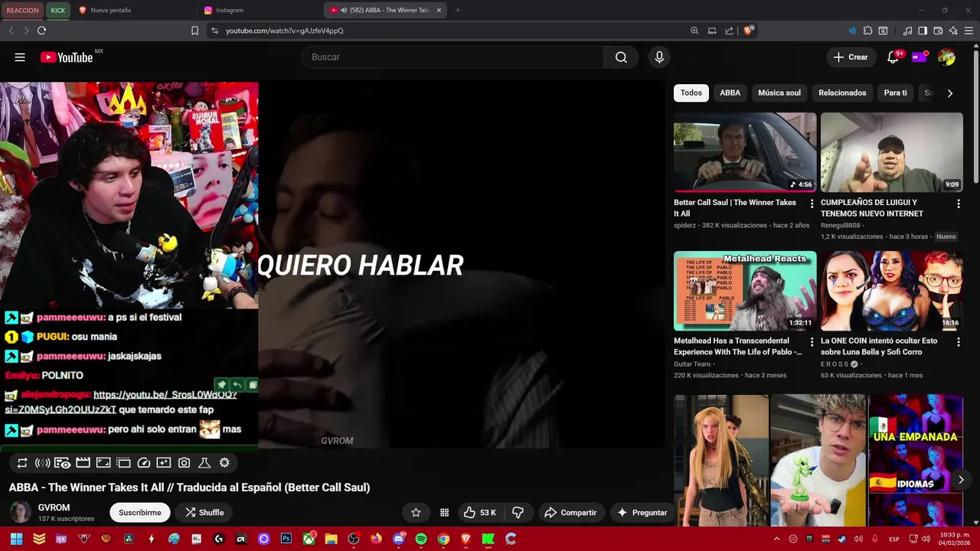980x551 pixels.
Task: Click the audio boost waves icon in player toolbar
Action: 42,463
